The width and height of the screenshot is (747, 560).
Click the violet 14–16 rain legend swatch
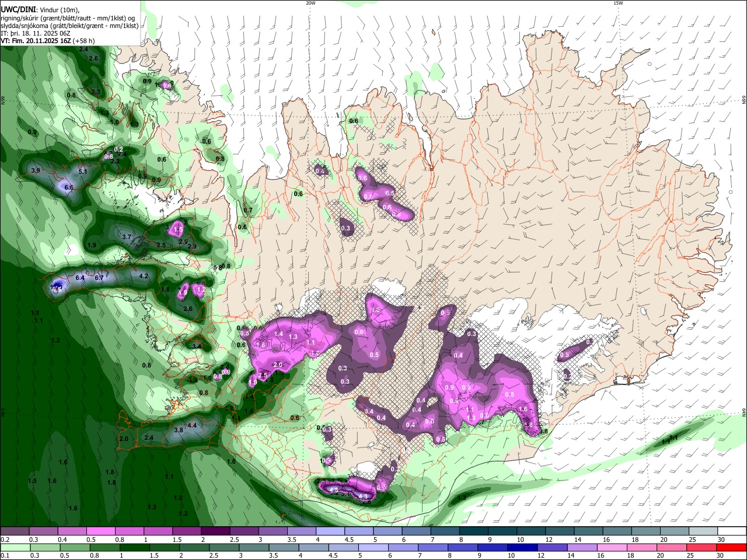(583, 547)
